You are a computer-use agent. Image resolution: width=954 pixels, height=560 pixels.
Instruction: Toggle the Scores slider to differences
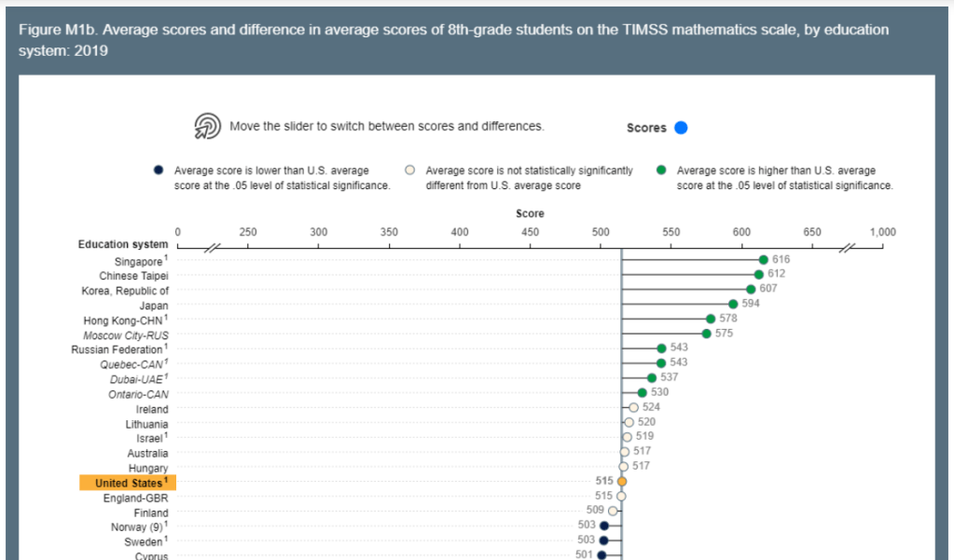coord(681,128)
